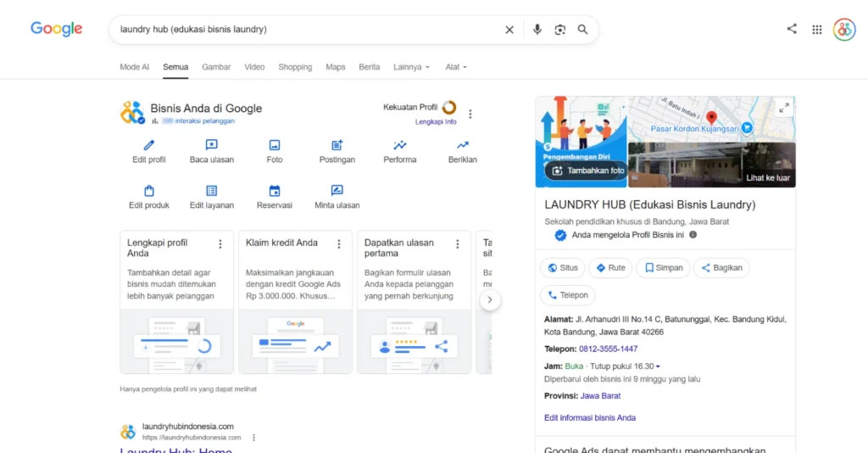The height and width of the screenshot is (453, 868).
Task: Click the share icon in the header
Action: 792,29
